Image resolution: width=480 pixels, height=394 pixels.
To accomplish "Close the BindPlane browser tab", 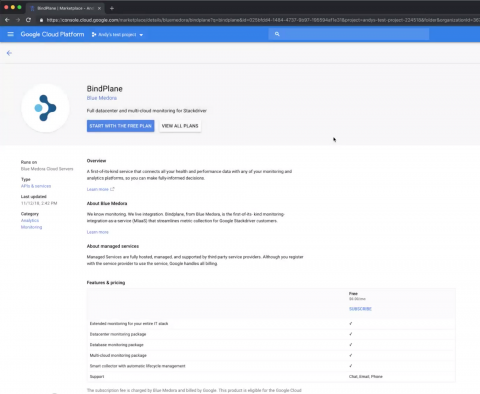I will 99,8.
